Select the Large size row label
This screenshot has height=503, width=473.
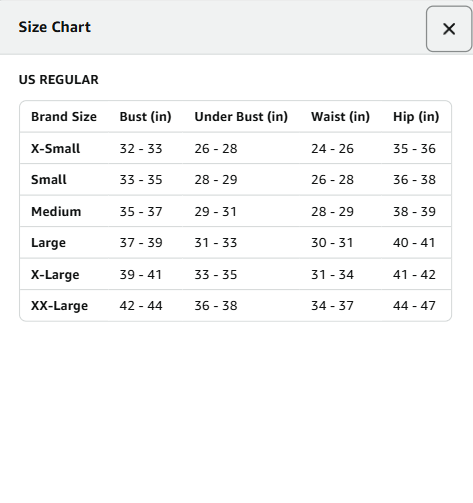(x=48, y=243)
